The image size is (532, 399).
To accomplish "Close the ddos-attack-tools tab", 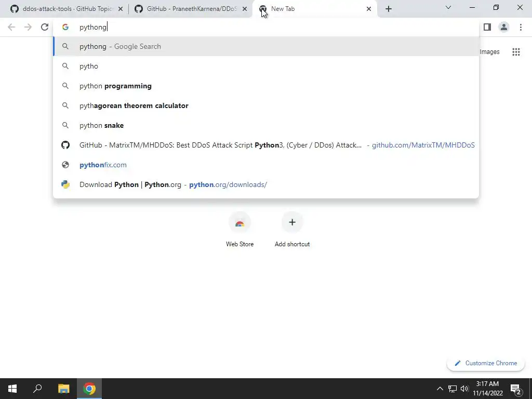I will click(121, 9).
